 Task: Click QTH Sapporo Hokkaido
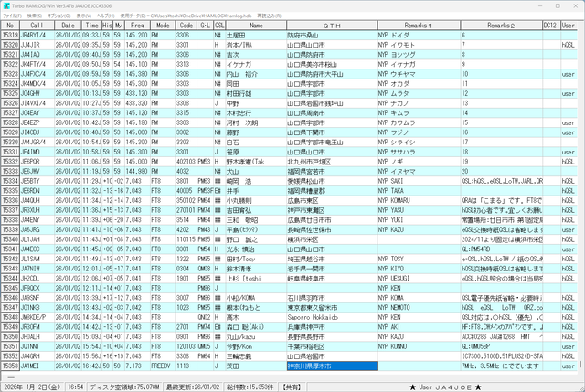pyautogui.click(x=313, y=317)
